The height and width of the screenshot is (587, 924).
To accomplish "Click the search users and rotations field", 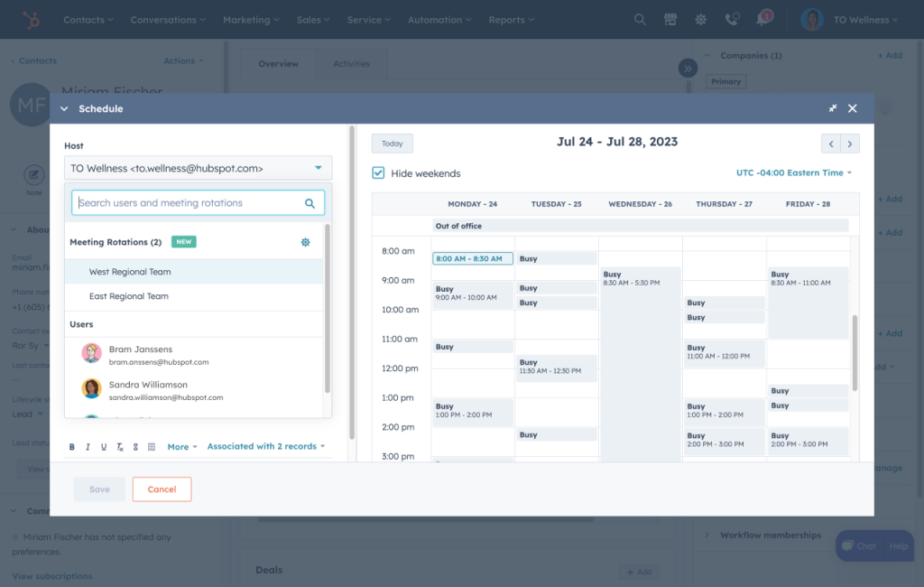I will [189, 203].
